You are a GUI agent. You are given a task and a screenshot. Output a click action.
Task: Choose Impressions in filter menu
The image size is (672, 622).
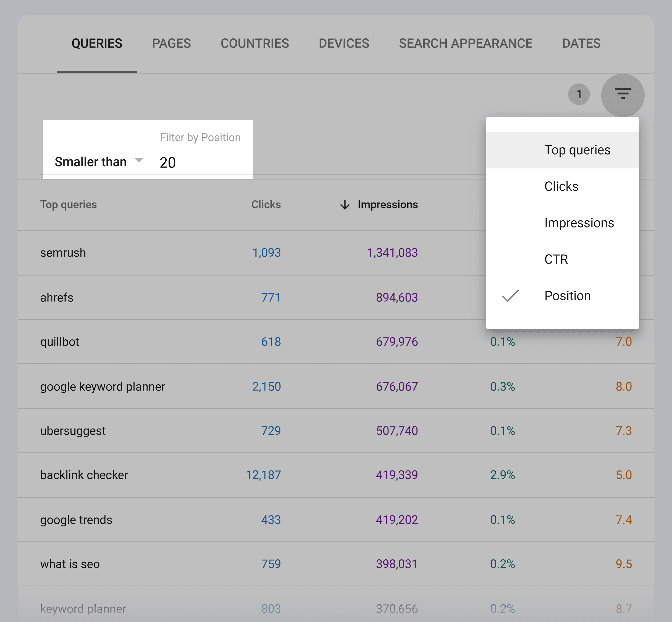click(562, 223)
